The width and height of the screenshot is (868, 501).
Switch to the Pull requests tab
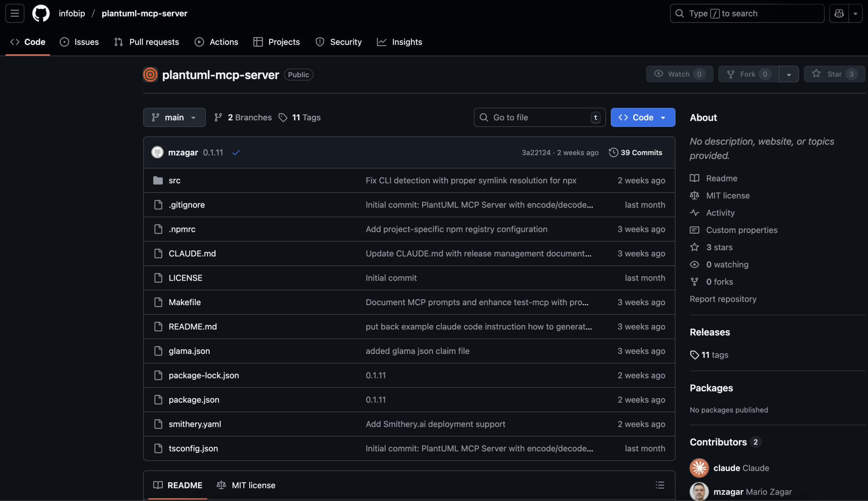coord(146,42)
